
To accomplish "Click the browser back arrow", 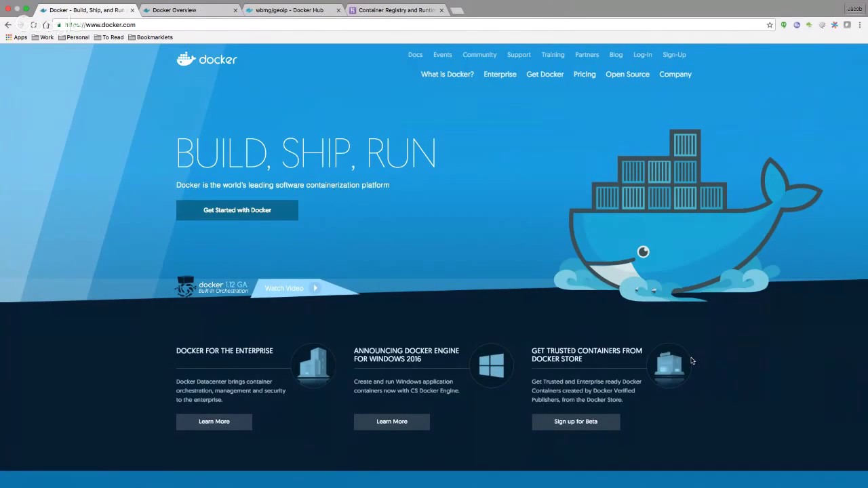I will click(8, 25).
